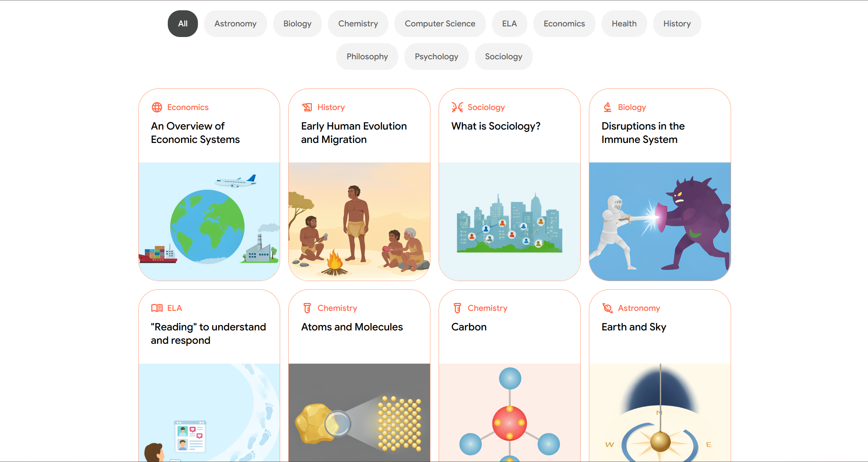Filter lessons by Astronomy

point(235,24)
